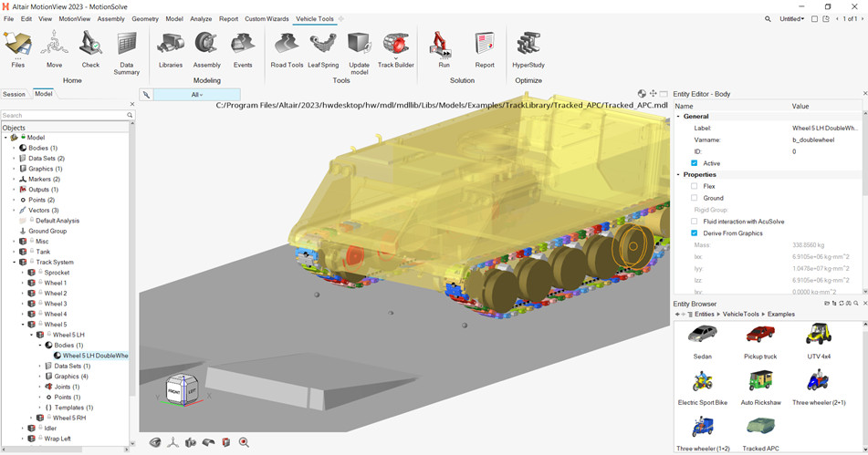The height and width of the screenshot is (455, 868).
Task: Uncheck Derive From Graphics
Action: 695,233
